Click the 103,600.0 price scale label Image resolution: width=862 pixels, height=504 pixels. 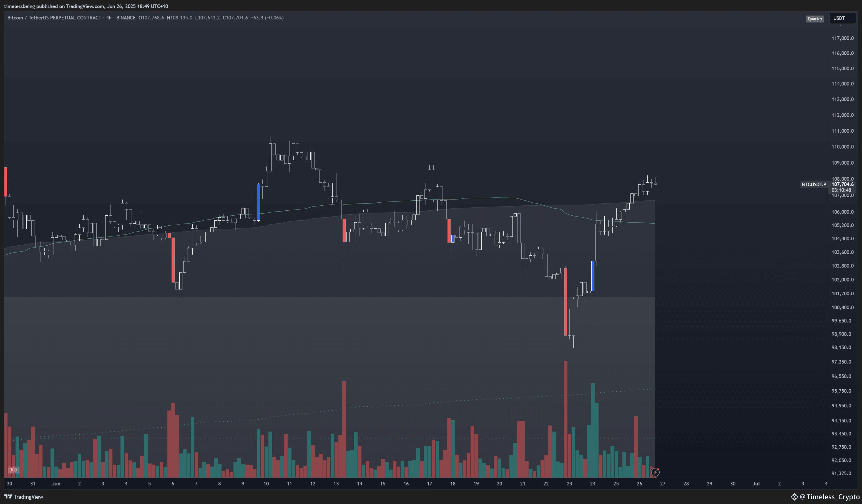[x=843, y=252]
